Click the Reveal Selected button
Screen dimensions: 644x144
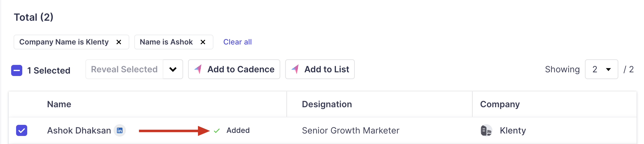[124, 69]
